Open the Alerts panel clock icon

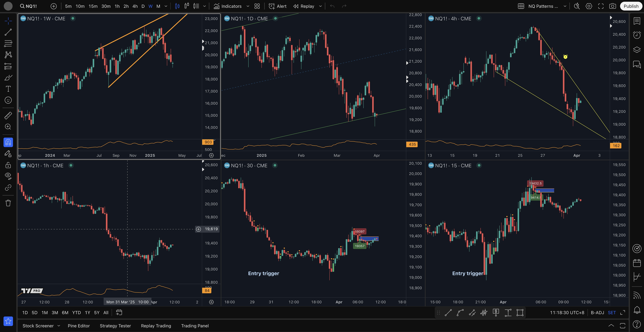tap(636, 35)
